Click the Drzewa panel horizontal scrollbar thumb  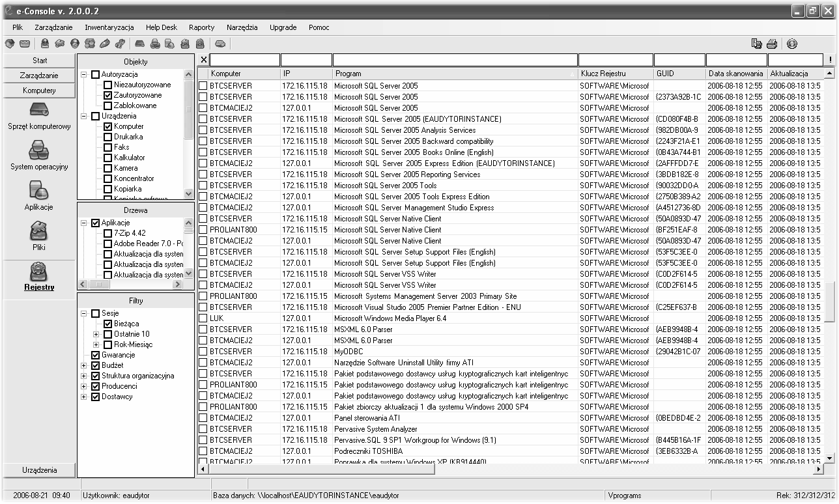(98, 285)
